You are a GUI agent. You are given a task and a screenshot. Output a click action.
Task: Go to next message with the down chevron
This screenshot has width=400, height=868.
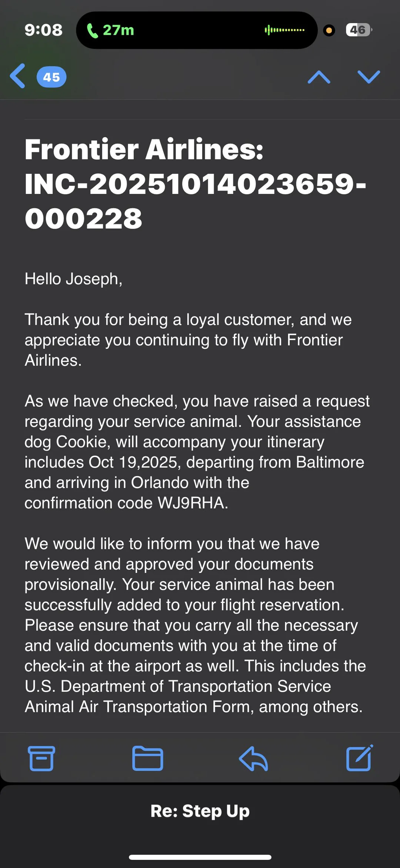point(369,77)
